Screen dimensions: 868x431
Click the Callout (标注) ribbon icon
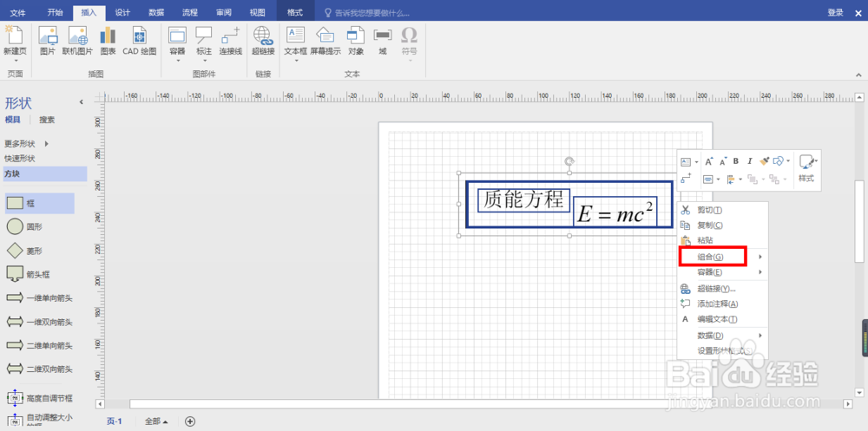[x=204, y=36]
